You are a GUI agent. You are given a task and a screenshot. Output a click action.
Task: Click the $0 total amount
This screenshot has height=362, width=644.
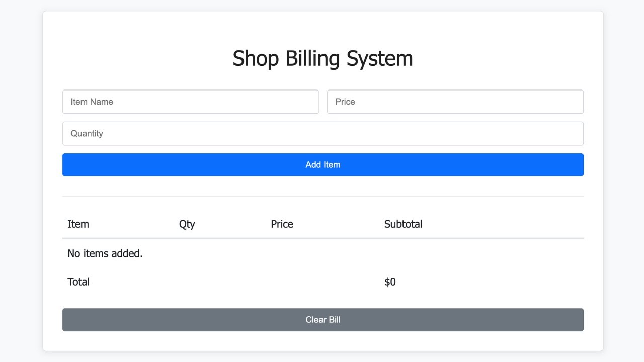coord(390,282)
